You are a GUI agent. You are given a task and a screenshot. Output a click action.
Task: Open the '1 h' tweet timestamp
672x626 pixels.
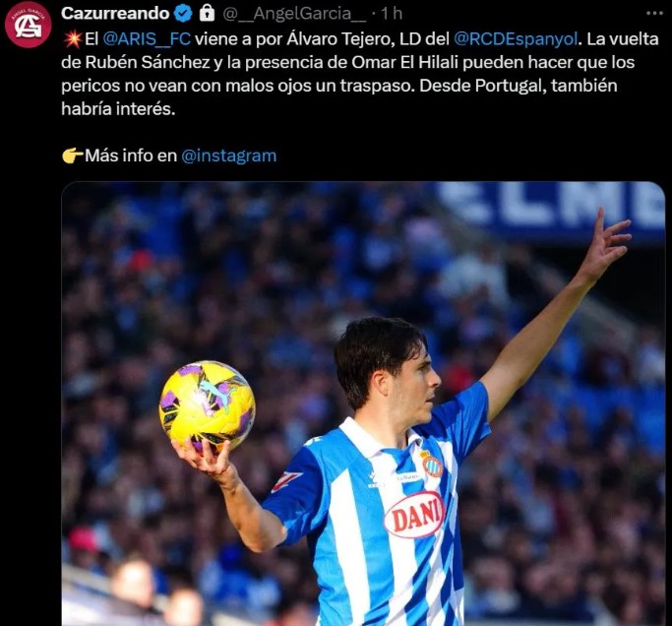tap(392, 14)
